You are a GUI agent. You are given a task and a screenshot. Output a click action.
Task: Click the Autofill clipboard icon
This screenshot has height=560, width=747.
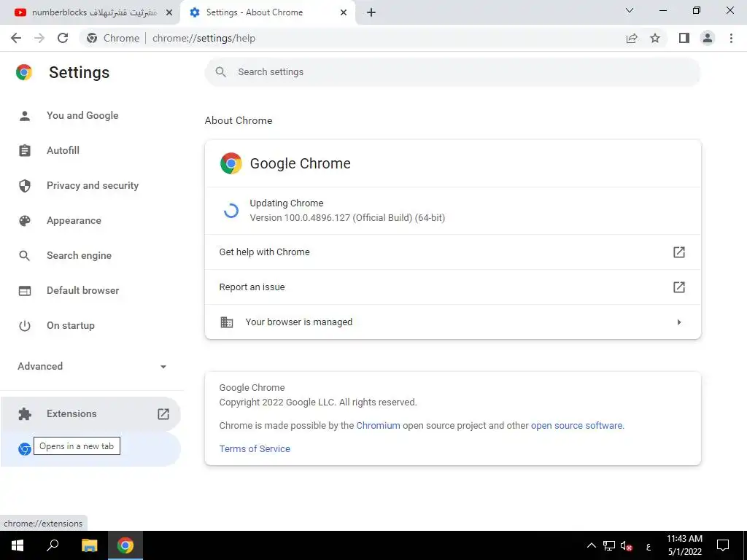25,150
